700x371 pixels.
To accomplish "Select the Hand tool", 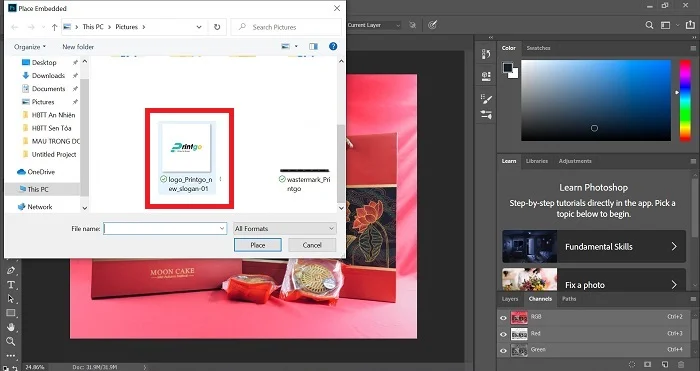I will tap(11, 327).
